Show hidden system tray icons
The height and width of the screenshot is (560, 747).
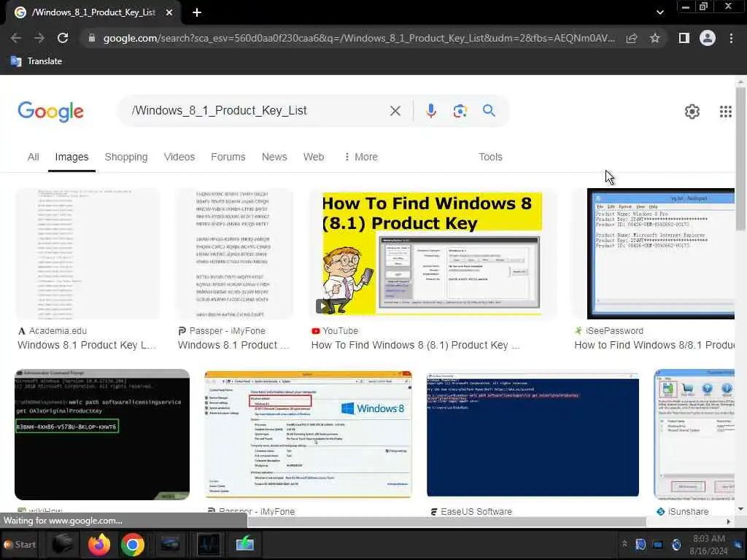click(x=624, y=544)
